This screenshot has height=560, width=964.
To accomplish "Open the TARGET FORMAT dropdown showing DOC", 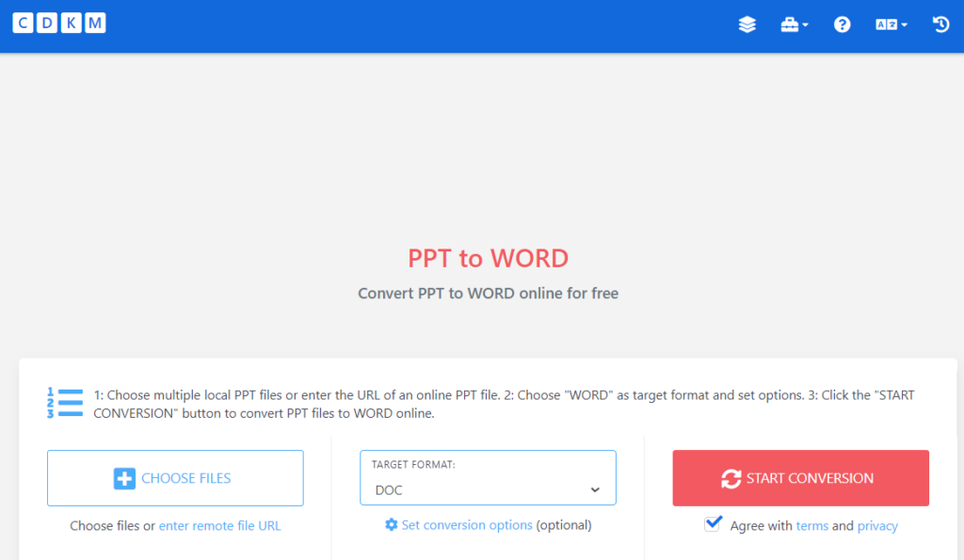I will tap(488, 489).
